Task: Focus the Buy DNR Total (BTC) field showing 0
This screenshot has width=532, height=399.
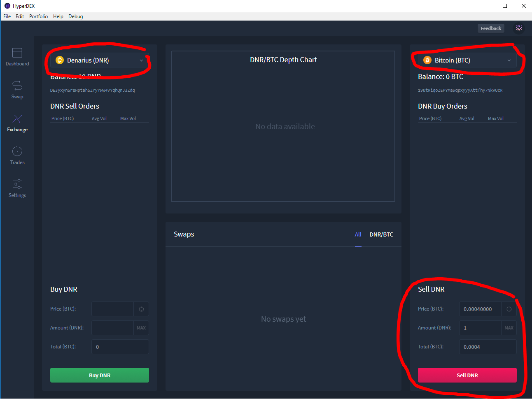Action: (120, 347)
